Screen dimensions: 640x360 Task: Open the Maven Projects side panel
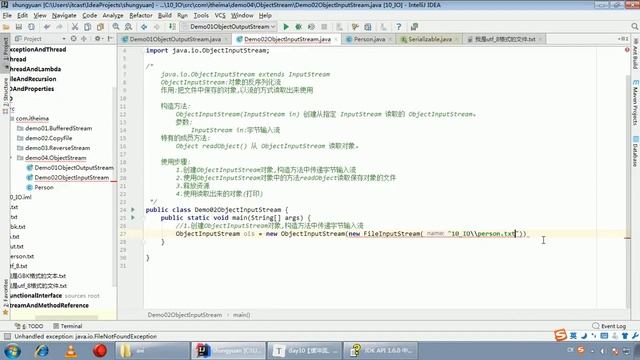(x=635, y=102)
